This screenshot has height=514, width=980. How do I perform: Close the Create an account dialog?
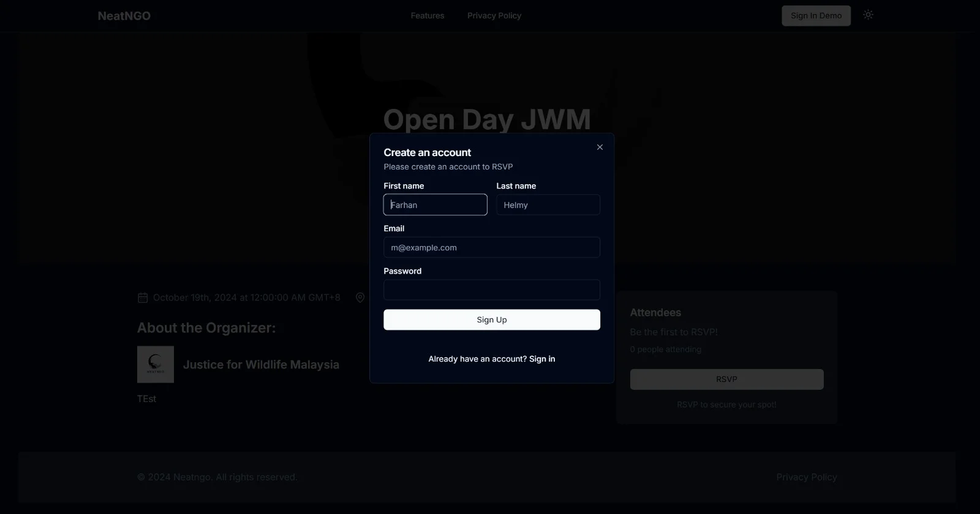click(x=600, y=147)
